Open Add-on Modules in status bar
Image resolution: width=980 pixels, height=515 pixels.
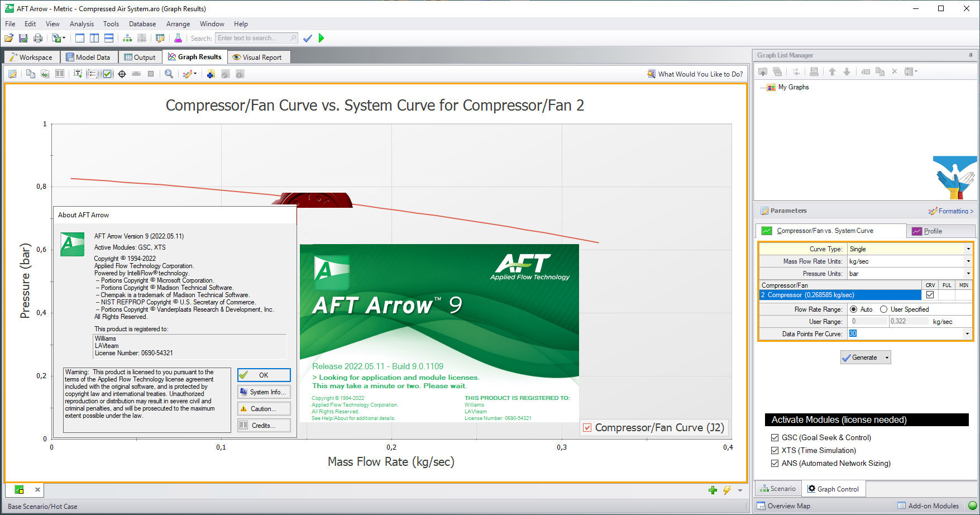[x=928, y=506]
